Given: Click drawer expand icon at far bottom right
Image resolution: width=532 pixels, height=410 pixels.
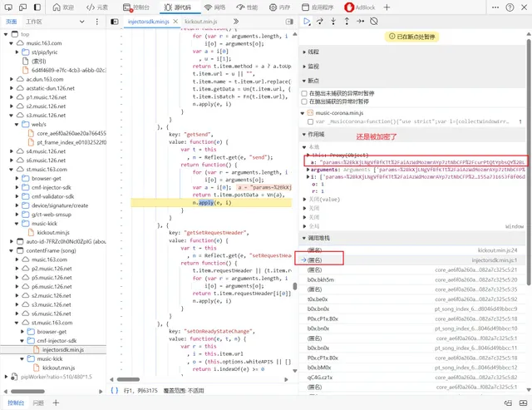Looking at the screenshot, I should [x=523, y=403].
